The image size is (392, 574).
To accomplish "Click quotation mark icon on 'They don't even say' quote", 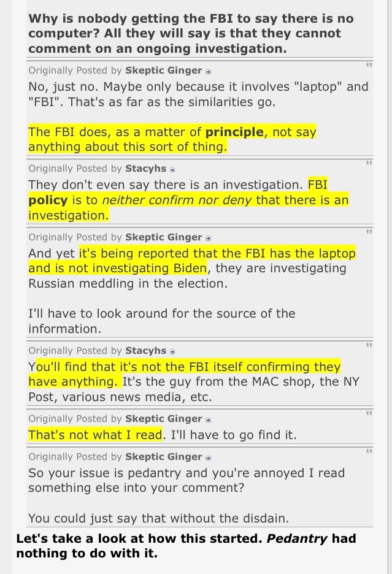I will click(x=369, y=163).
